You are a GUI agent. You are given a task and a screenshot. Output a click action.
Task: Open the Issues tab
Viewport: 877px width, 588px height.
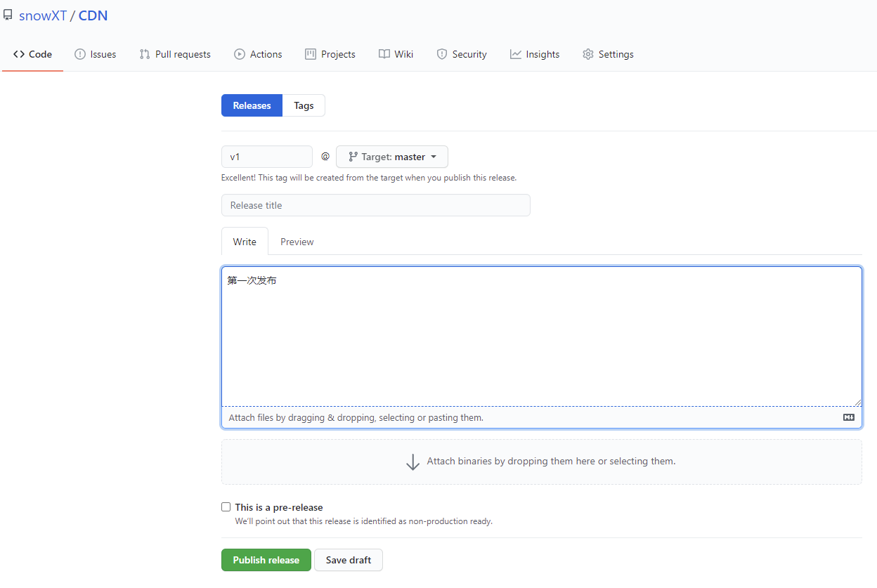[x=96, y=54]
